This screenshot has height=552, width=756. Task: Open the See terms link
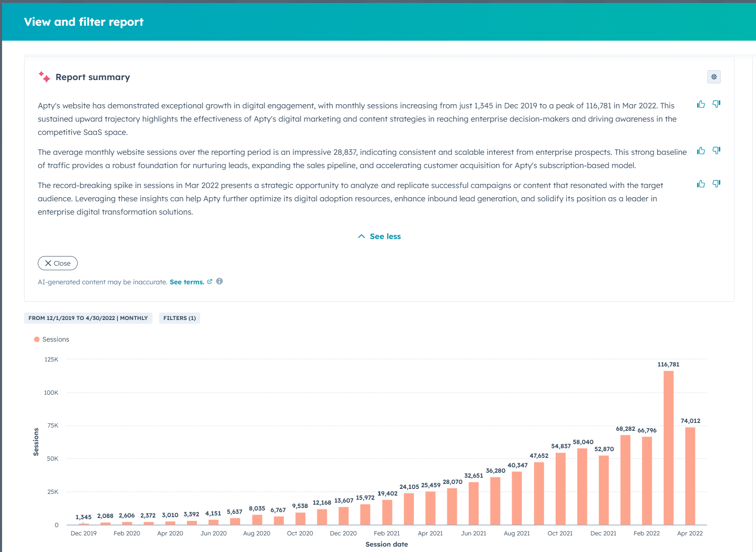point(187,282)
